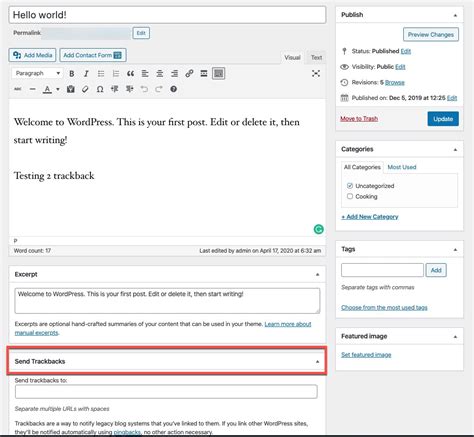Image resolution: width=474 pixels, height=437 pixels.
Task: Select the All Categories tab
Action: [x=362, y=167]
